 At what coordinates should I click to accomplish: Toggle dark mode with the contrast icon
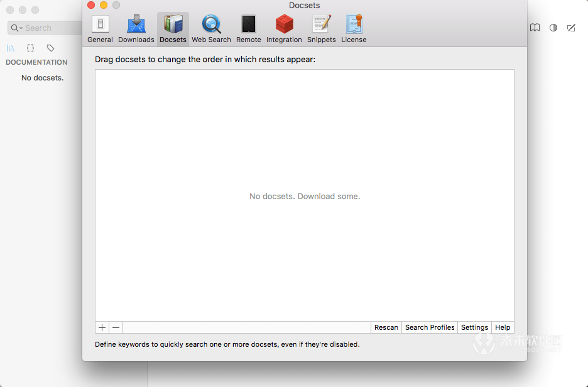[553, 28]
